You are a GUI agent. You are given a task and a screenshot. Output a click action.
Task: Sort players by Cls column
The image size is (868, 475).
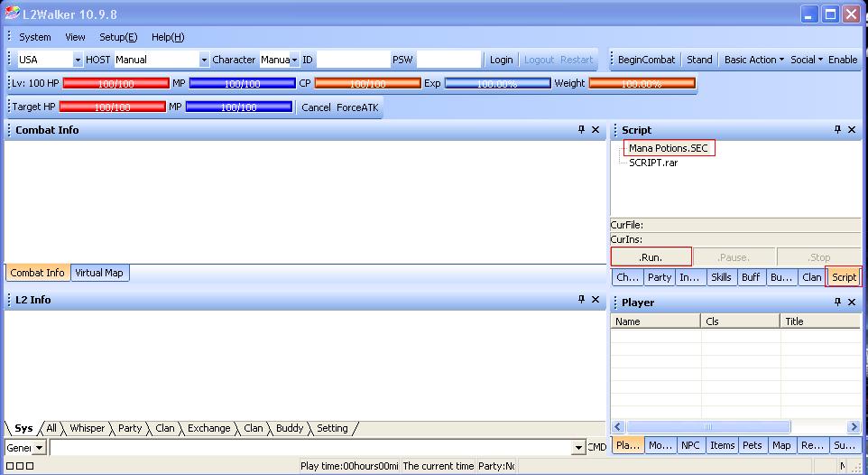coord(741,321)
